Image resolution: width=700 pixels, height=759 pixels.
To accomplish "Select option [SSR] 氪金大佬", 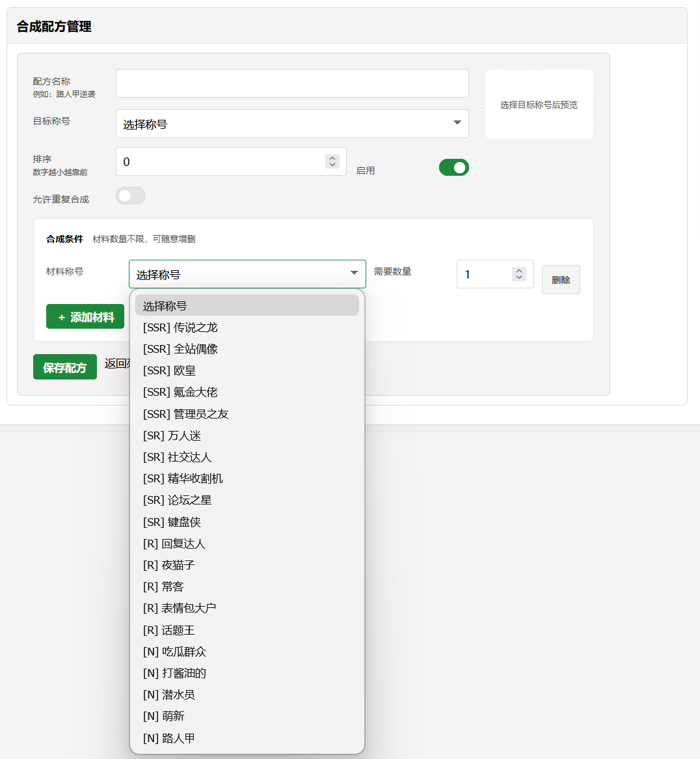I will pyautogui.click(x=247, y=392).
